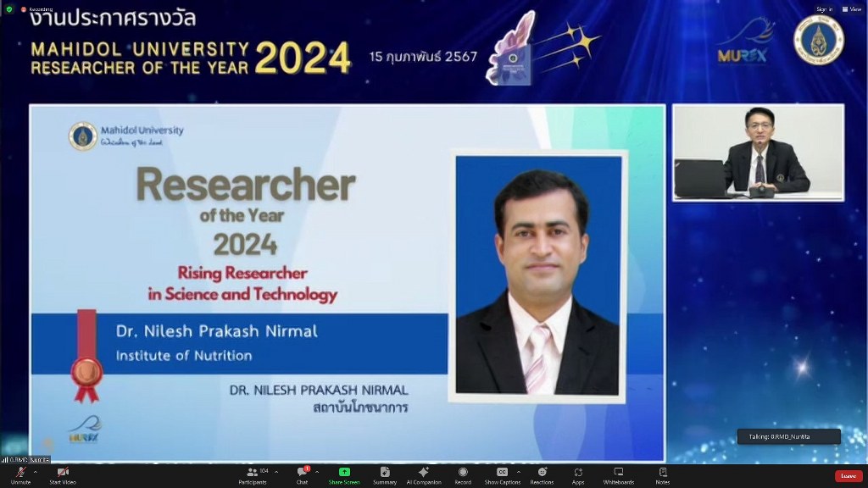Image resolution: width=868 pixels, height=488 pixels.
Task: Select the speaker's video thumbnail
Action: pos(759,152)
